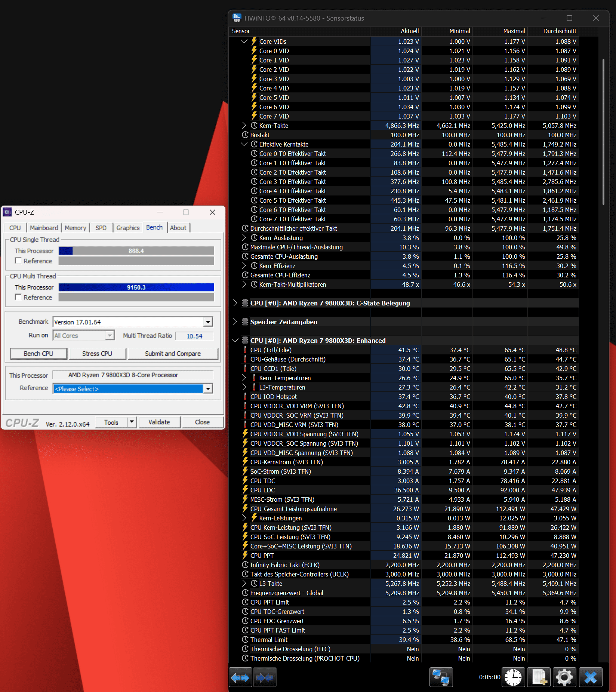This screenshot has width=616, height=692.
Task: Click the clock icon beside Frequenzgrenzwert - Global
Action: 245,593
